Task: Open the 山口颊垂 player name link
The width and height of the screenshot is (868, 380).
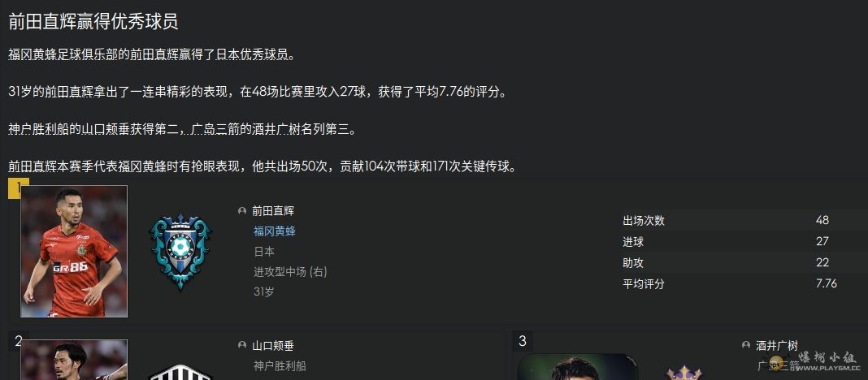Action: tap(273, 346)
